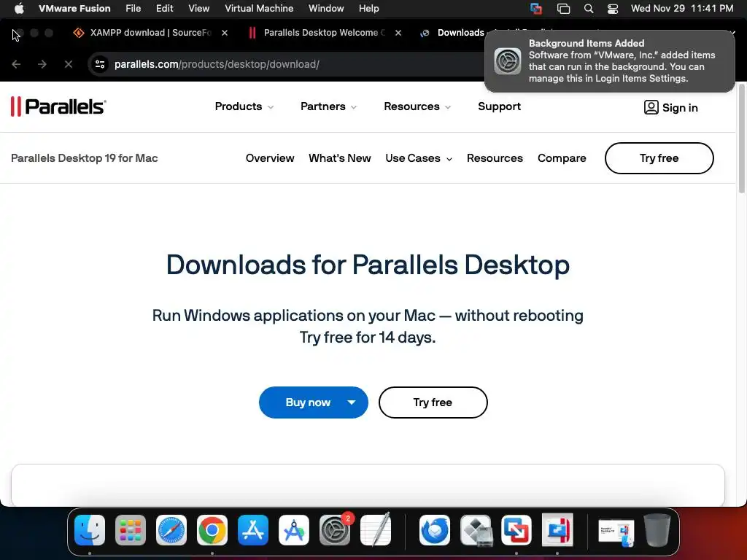This screenshot has height=560, width=747.
Task: Open Thunderbird from the Dock
Action: [435, 530]
